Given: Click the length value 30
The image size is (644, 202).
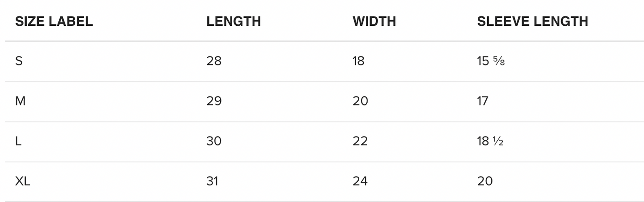Looking at the screenshot, I should pos(214,141).
